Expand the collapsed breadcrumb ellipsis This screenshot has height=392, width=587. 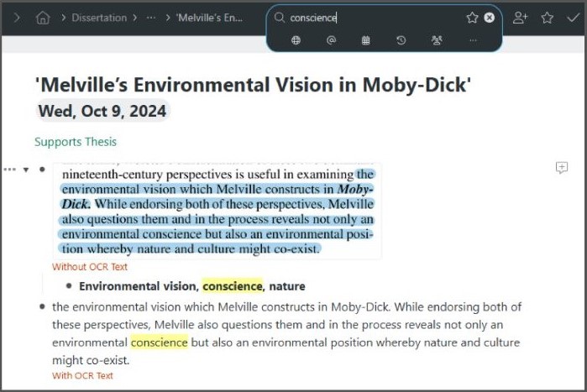click(x=150, y=18)
